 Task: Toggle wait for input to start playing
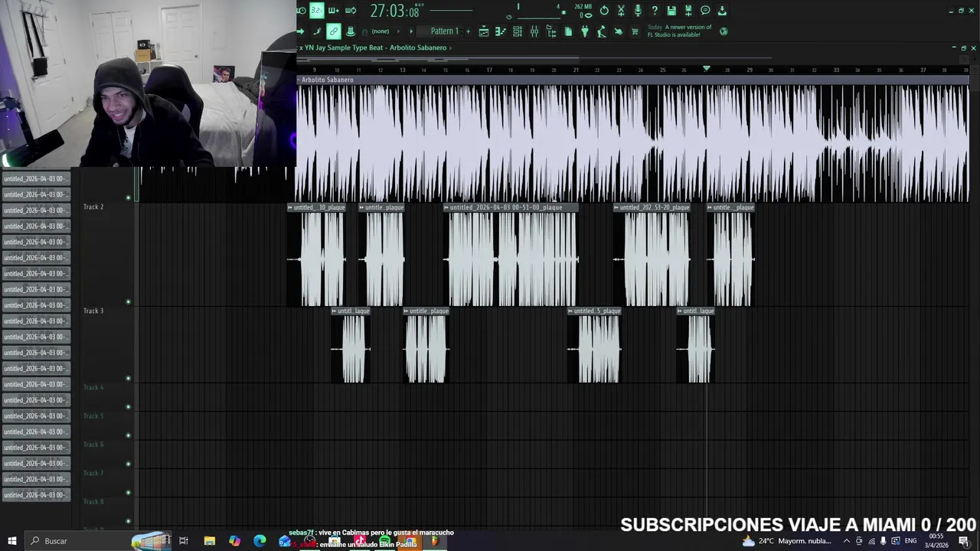(301, 11)
